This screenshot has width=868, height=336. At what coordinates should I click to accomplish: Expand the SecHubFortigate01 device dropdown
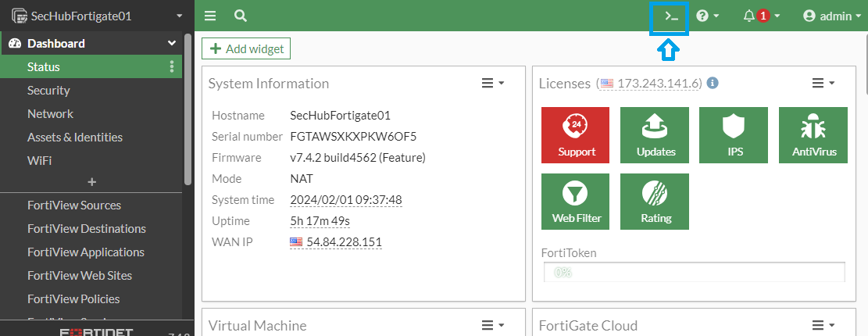click(180, 16)
